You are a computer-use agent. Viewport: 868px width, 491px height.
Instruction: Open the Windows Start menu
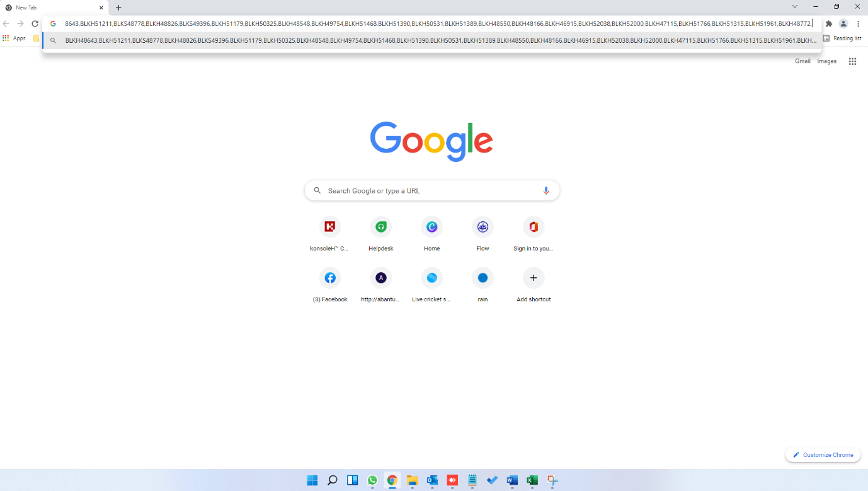coord(312,480)
